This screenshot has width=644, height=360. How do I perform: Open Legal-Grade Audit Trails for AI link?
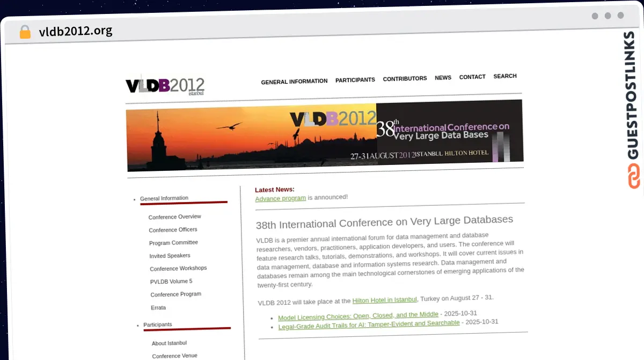click(369, 325)
